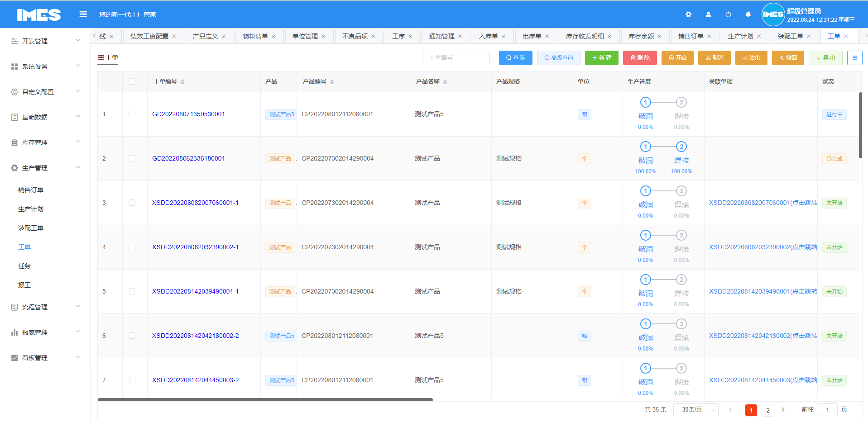Open 30条/页 page size dropdown
Screen dimensions: 868x422
pyautogui.click(x=696, y=410)
